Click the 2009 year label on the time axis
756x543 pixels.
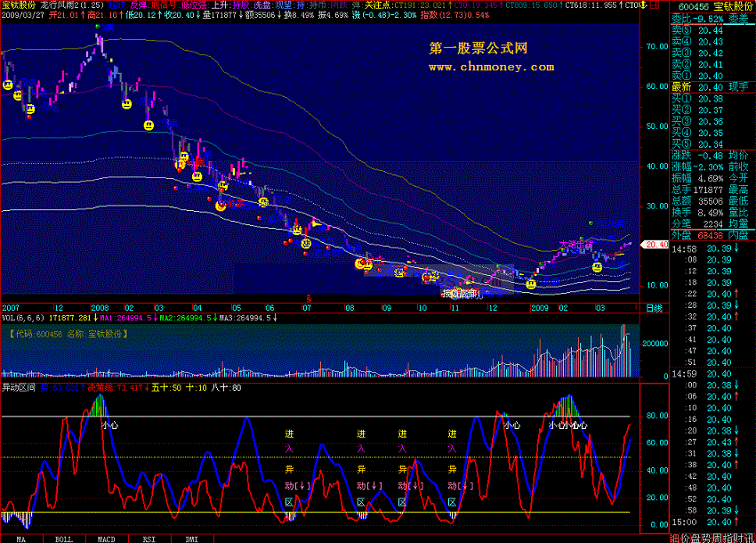(x=540, y=308)
